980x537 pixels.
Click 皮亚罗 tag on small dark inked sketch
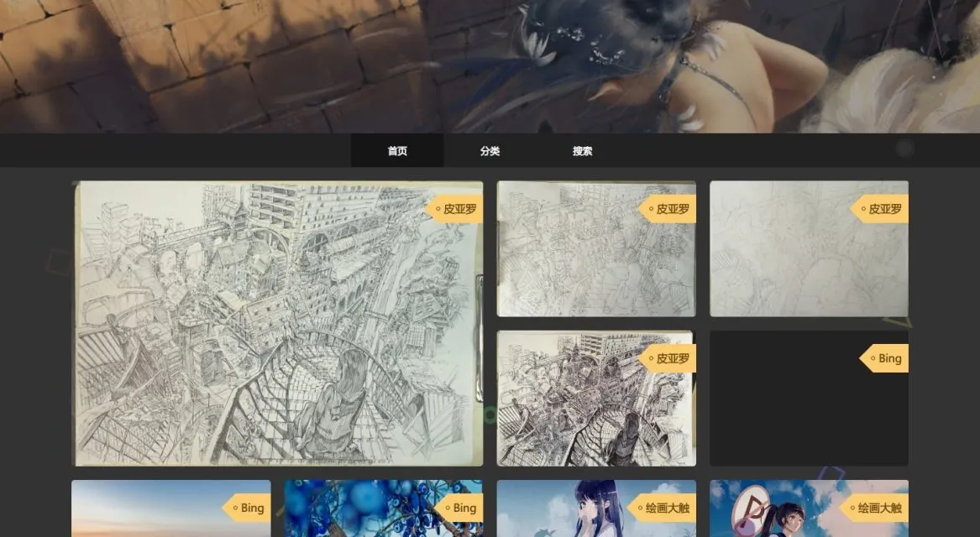668,358
